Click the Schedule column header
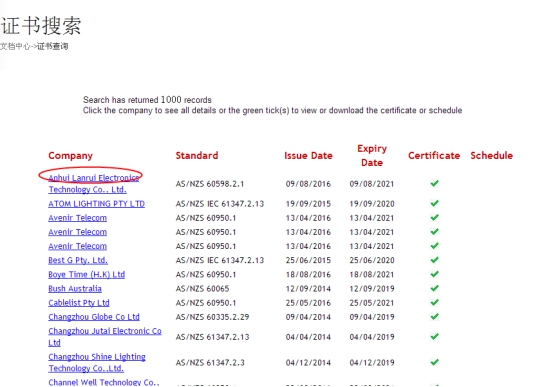 pyautogui.click(x=491, y=156)
